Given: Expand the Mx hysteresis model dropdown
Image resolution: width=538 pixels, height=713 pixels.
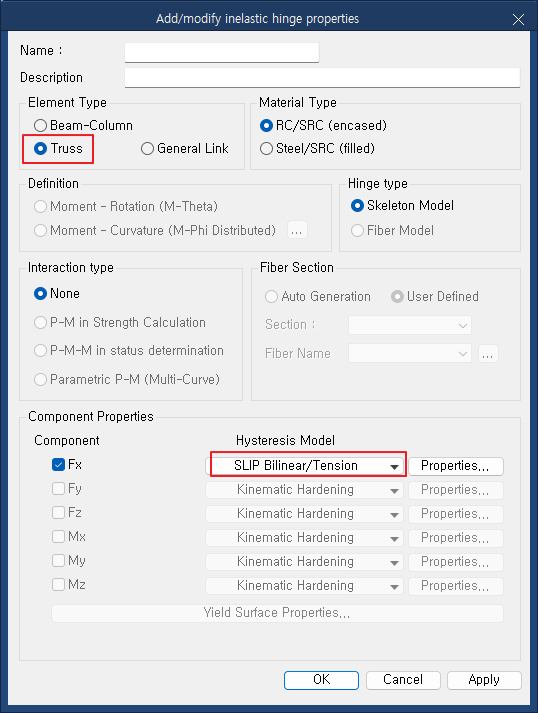Looking at the screenshot, I should 394,538.
